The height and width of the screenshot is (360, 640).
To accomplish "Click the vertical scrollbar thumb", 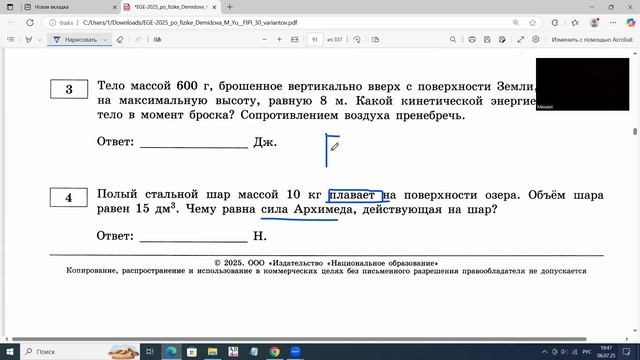I will pyautogui.click(x=635, y=131).
